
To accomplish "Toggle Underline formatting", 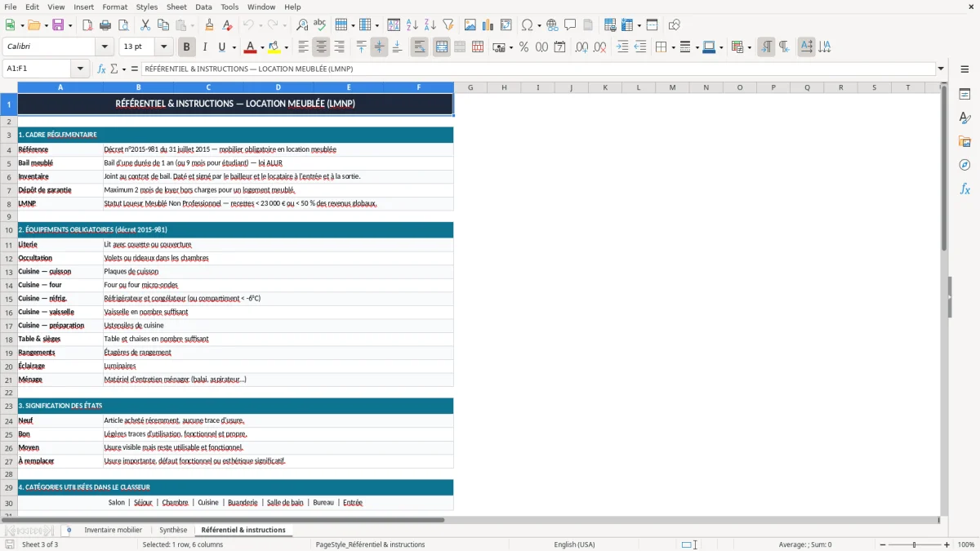I will (221, 47).
